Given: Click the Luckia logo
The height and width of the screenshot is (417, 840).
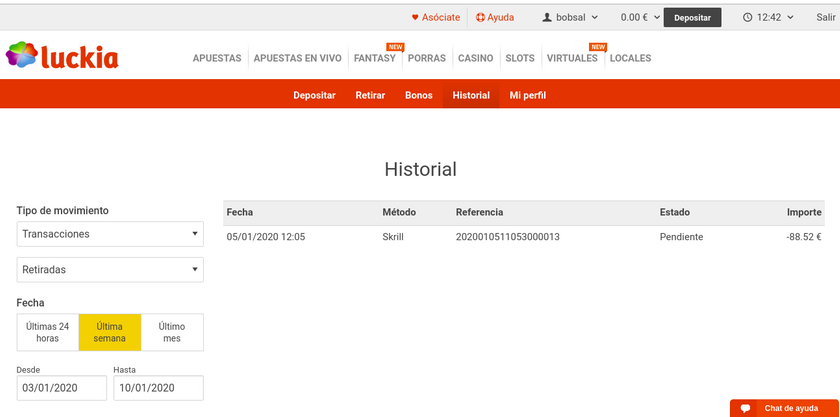Looking at the screenshot, I should 62,55.
